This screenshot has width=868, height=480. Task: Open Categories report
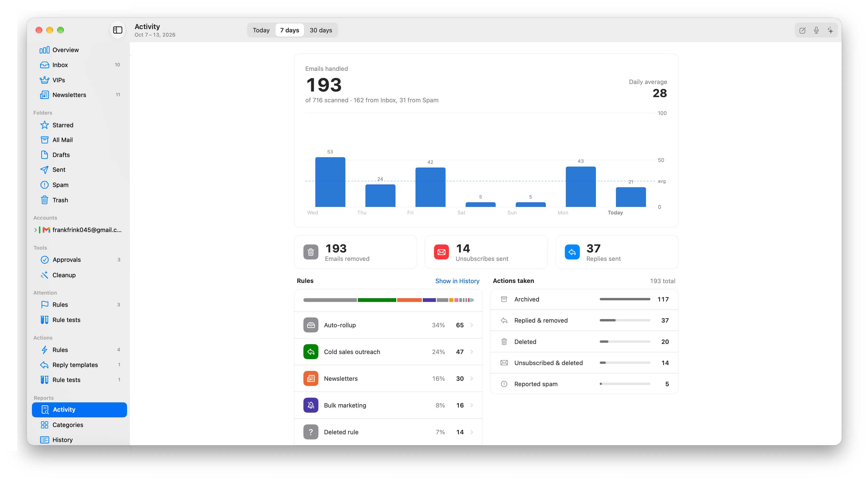pos(79,425)
